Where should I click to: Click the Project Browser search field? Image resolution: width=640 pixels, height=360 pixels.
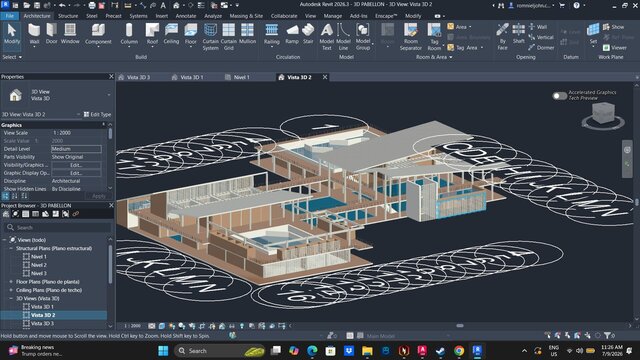click(58, 227)
